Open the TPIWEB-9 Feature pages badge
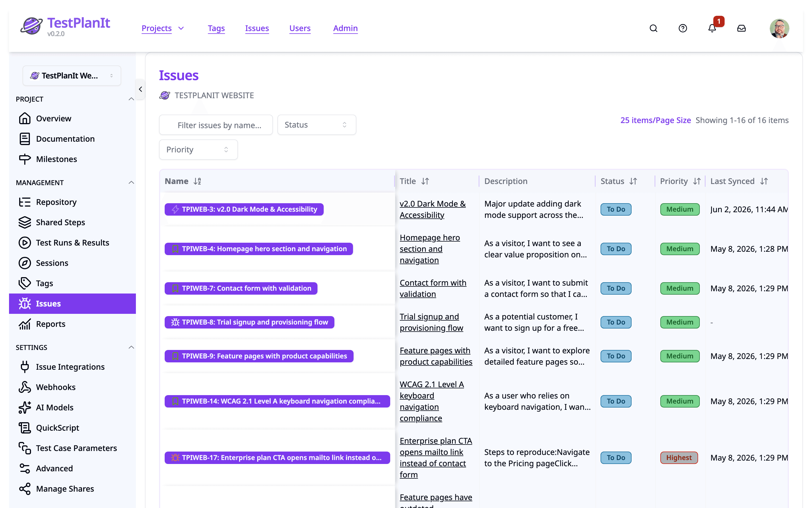This screenshot has width=812, height=508. [x=259, y=356]
